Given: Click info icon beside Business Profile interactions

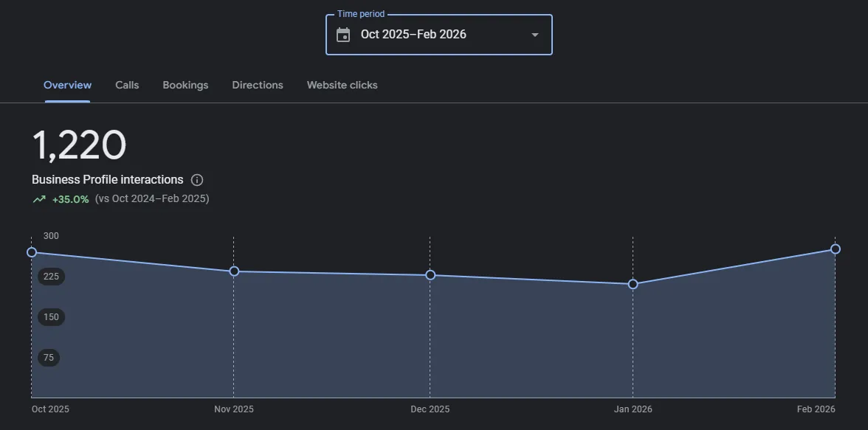Looking at the screenshot, I should [x=197, y=180].
